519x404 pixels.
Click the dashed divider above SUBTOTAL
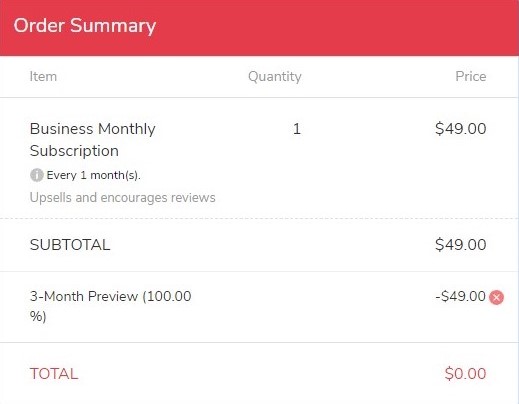pos(259,219)
